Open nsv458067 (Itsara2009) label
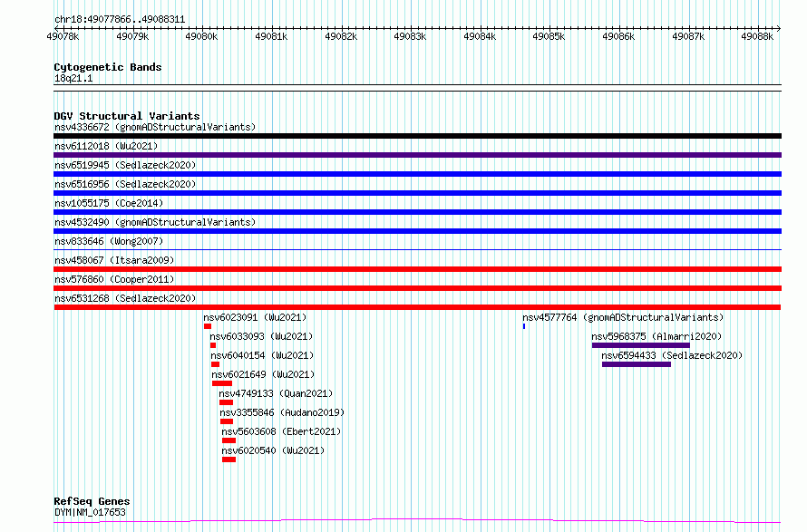This screenshot has height=532, width=807. point(114,260)
